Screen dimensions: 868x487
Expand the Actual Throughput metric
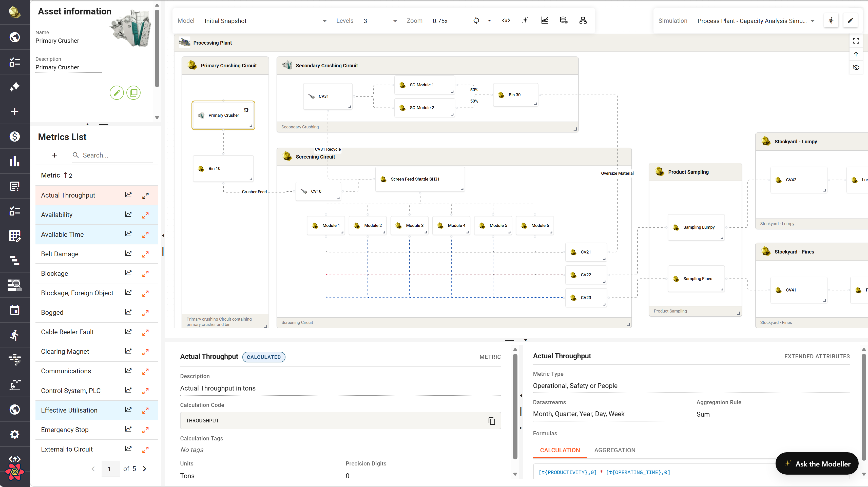coord(145,196)
